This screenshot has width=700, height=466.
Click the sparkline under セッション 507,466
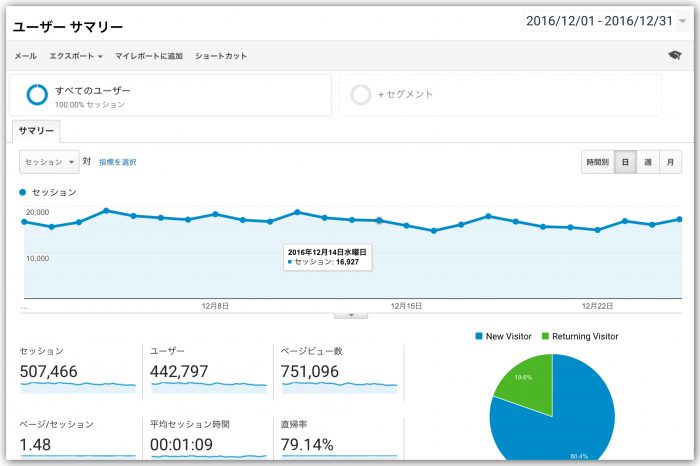(76, 386)
